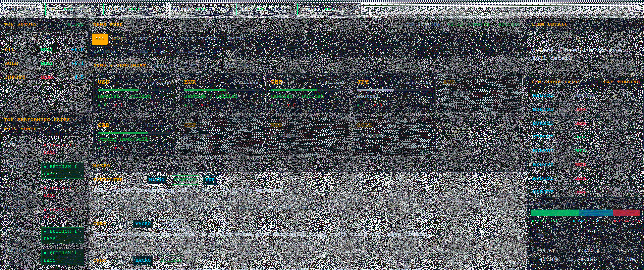Show the ENERGY news filter tab

coord(210,39)
